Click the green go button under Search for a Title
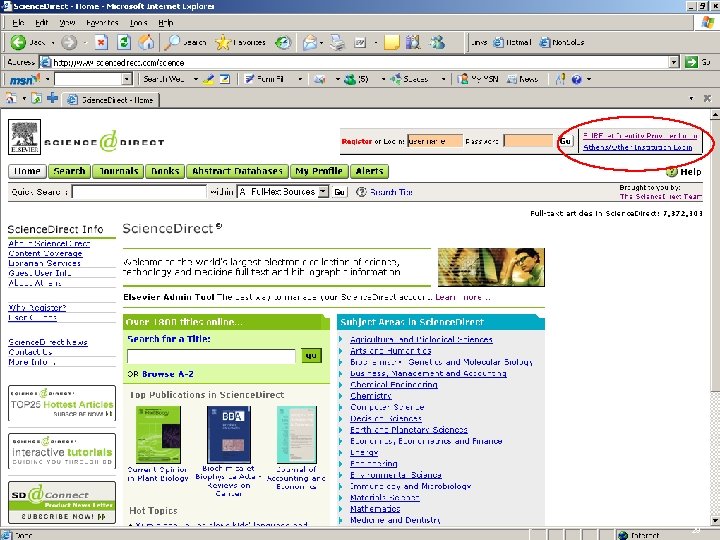The image size is (720, 540). (311, 355)
